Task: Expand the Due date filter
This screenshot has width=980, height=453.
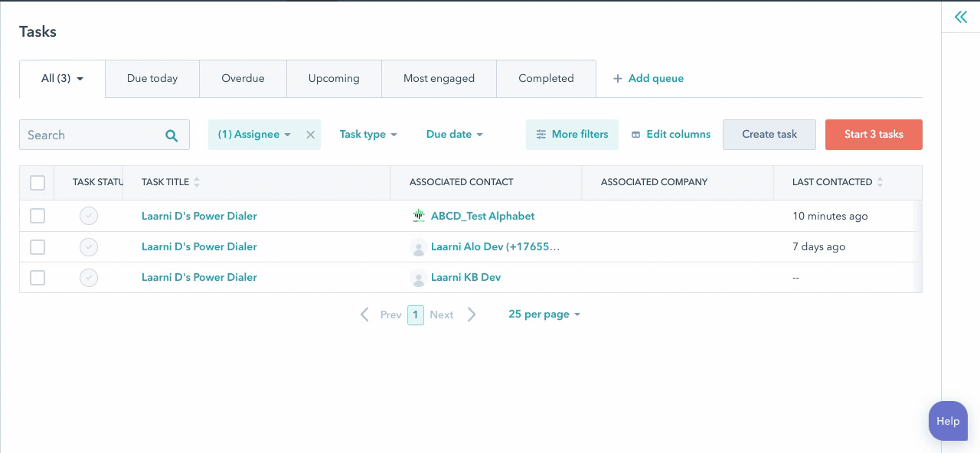Action: click(454, 135)
